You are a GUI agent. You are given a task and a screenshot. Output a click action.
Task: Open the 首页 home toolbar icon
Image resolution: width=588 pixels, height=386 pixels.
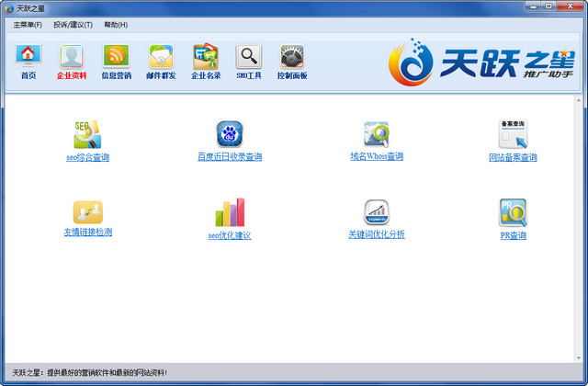(x=28, y=56)
